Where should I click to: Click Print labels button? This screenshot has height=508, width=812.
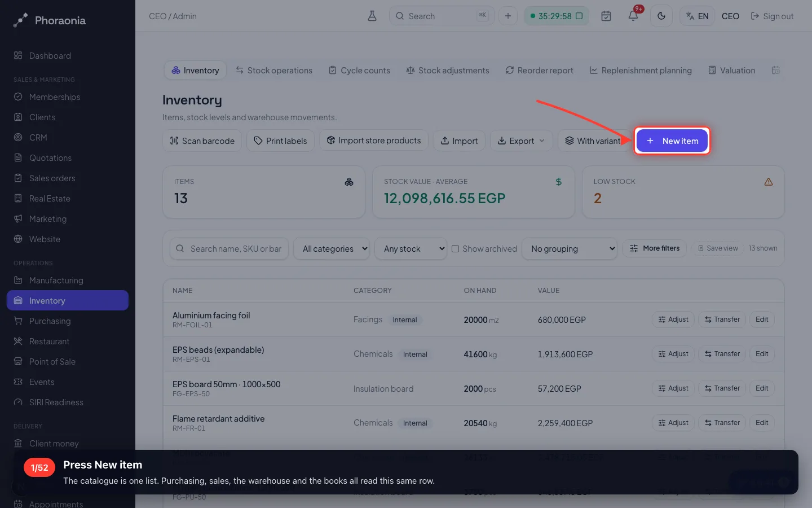pyautogui.click(x=280, y=141)
